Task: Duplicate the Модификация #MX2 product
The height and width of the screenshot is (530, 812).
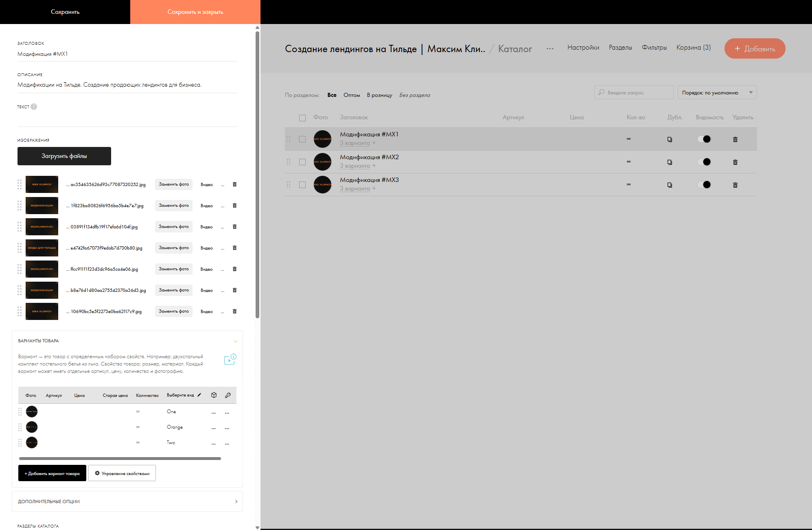Action: [x=670, y=162]
